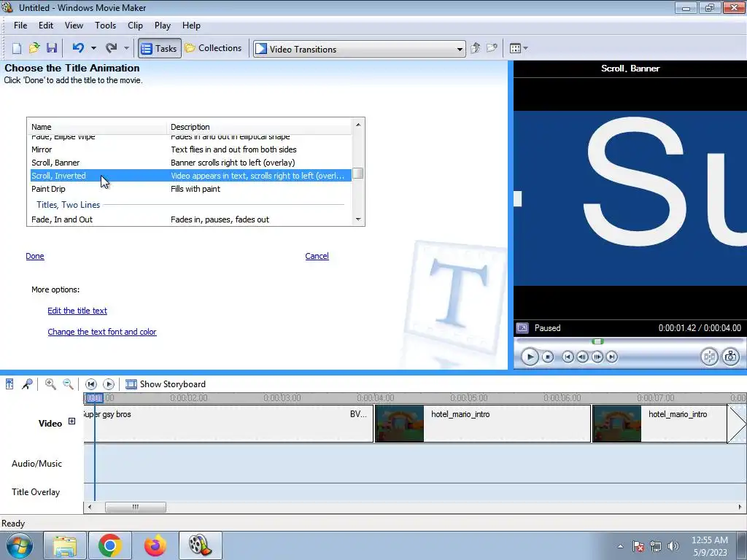Click the preview Forward button
Image resolution: width=747 pixels, height=560 pixels.
[612, 357]
